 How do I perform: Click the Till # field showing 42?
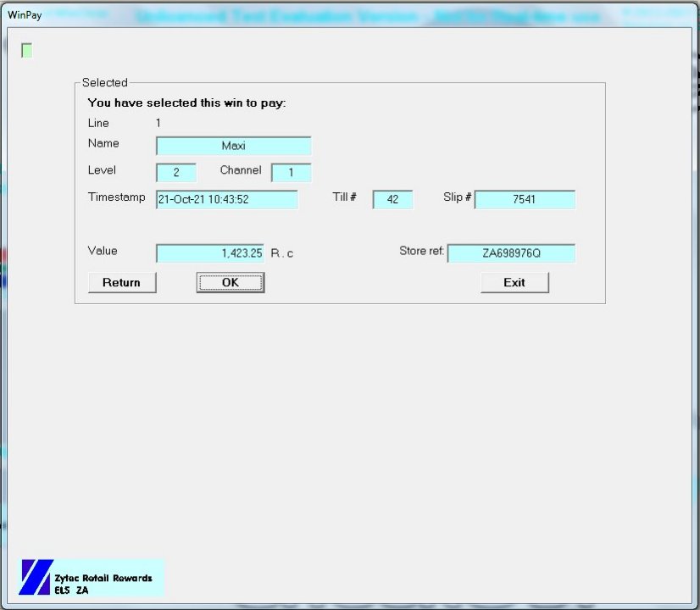(392, 200)
